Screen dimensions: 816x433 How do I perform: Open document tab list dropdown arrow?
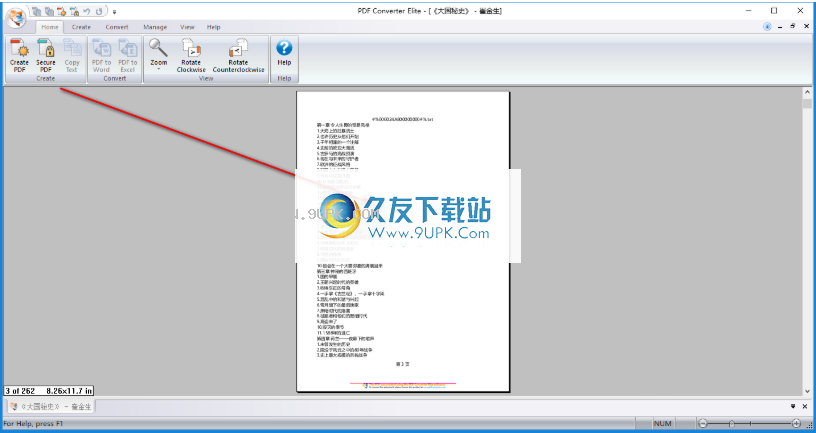793,406
